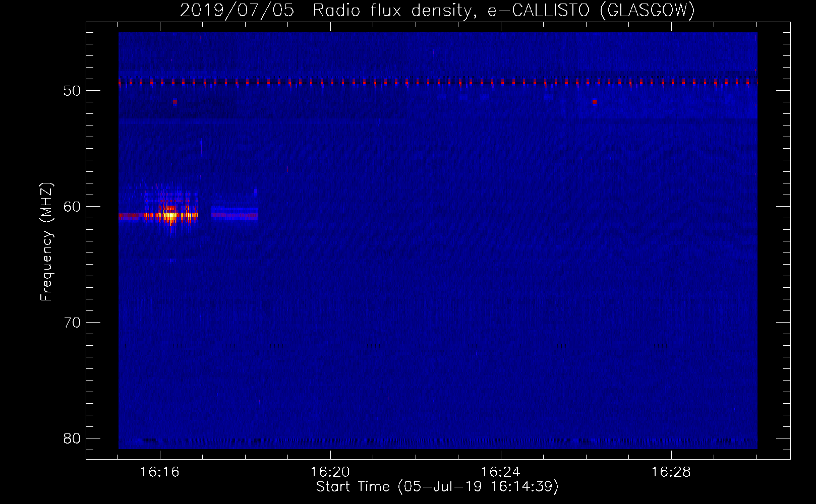Click the light-blue emission band right of the burst

pos(235,212)
